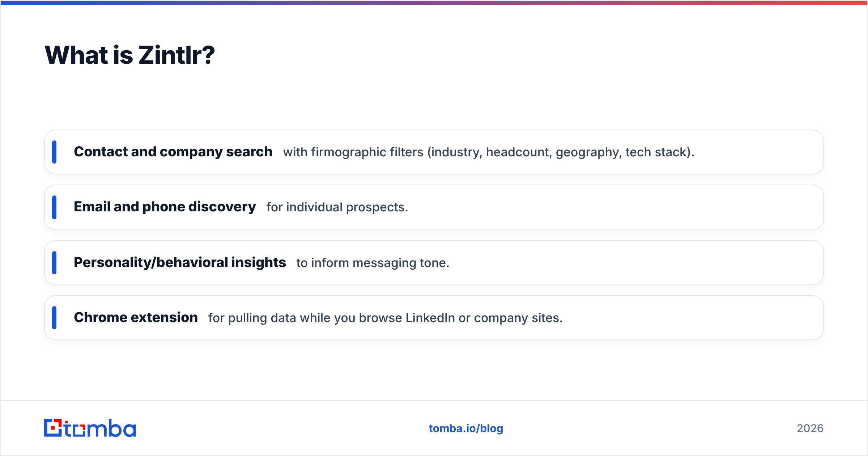Click 'to inform messaging tone' description

(x=373, y=263)
